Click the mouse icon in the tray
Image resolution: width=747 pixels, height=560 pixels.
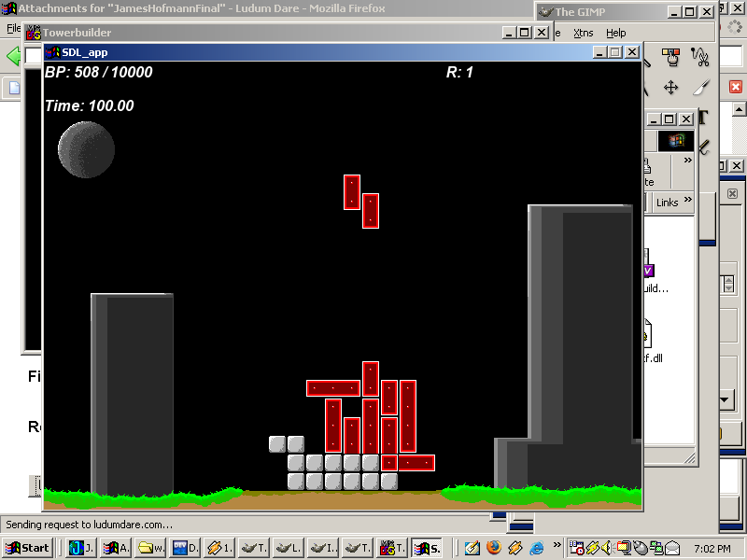(x=641, y=548)
